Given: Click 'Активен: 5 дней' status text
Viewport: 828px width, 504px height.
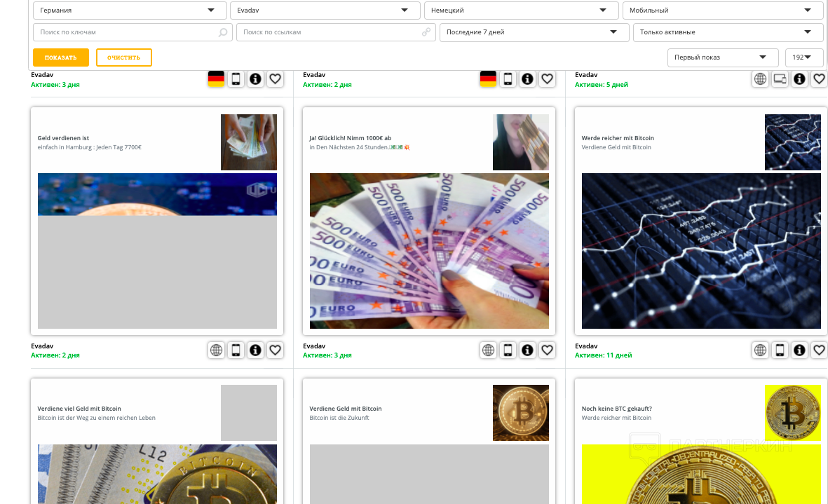Looking at the screenshot, I should click(x=602, y=84).
